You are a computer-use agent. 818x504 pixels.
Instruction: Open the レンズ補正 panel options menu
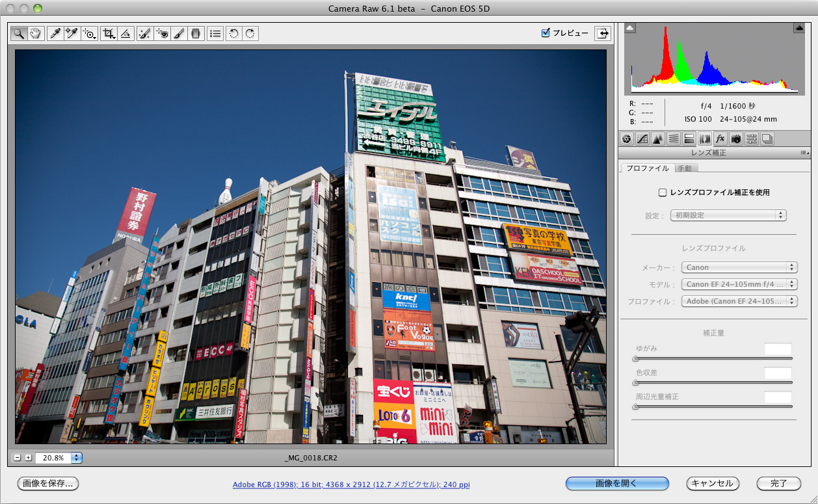point(805,153)
